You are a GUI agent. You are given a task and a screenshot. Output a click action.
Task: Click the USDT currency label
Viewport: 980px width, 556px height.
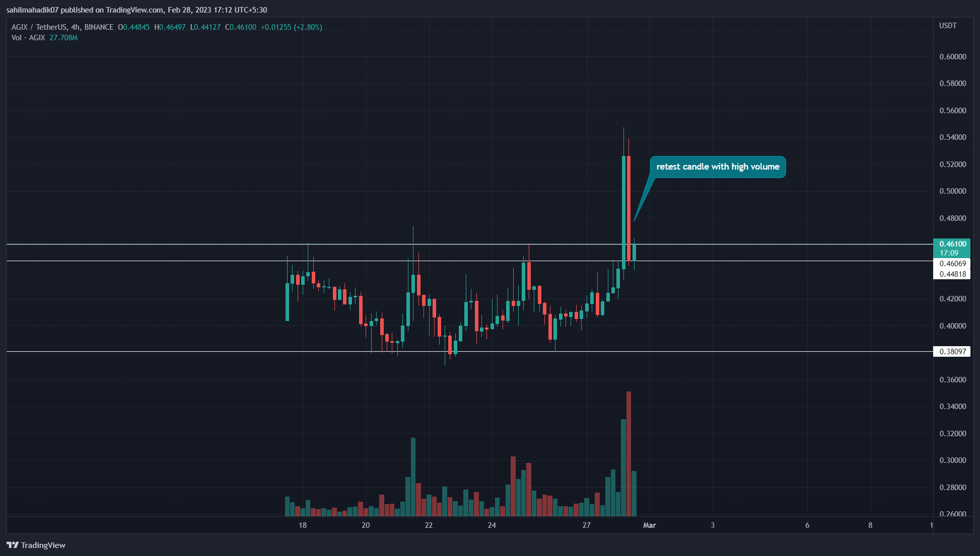[x=948, y=26]
